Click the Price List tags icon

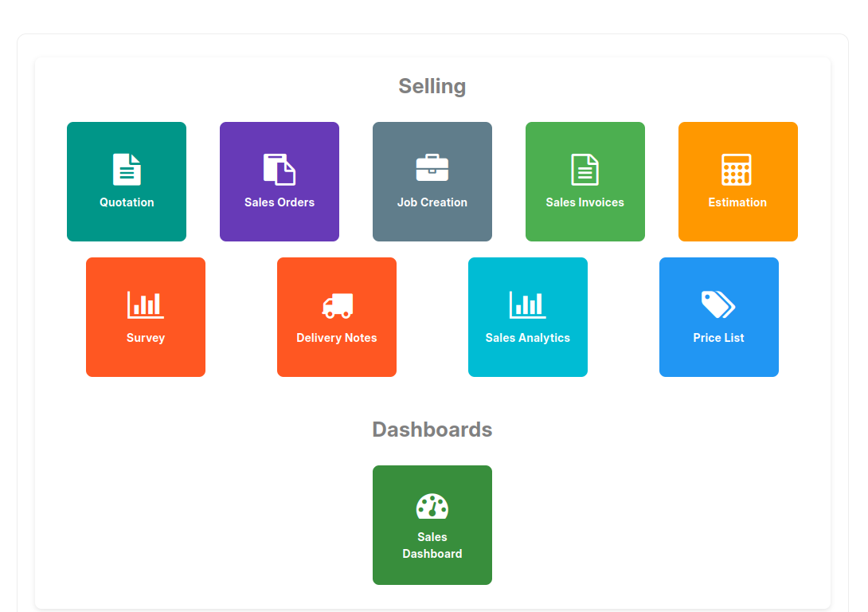(718, 303)
